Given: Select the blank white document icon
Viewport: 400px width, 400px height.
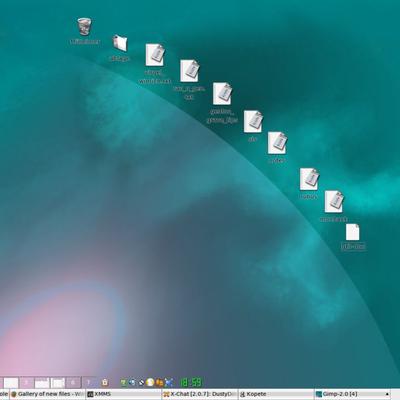Looking at the screenshot, I should [x=353, y=232].
